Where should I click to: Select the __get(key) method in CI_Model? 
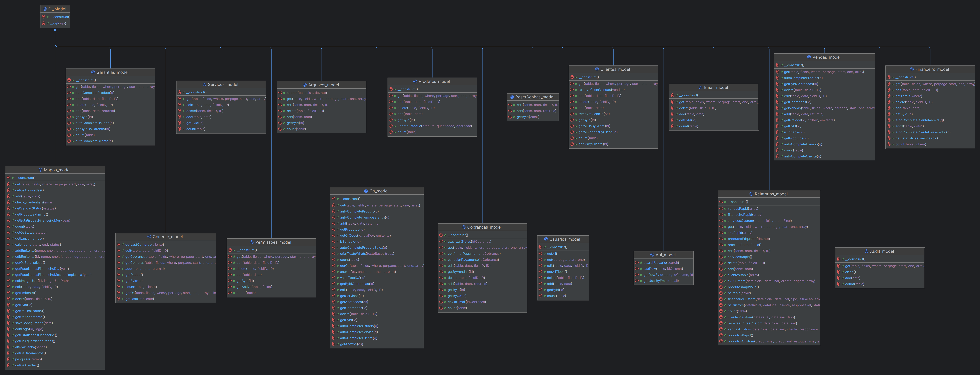(x=58, y=24)
